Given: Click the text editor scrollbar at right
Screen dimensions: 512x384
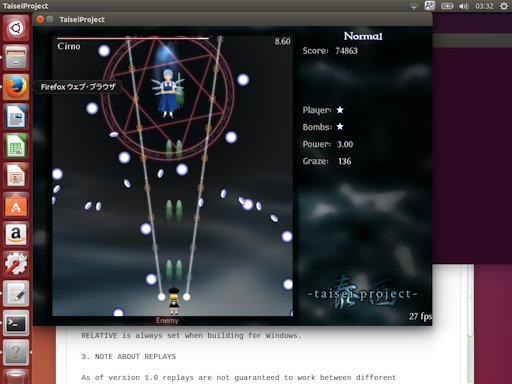Looking at the screenshot, I should [470, 324].
